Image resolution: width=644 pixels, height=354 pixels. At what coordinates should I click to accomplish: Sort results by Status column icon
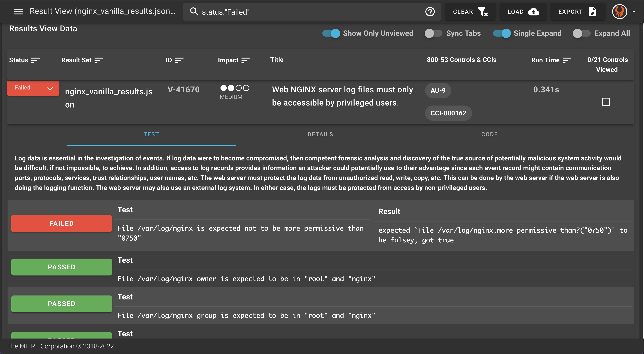point(35,60)
